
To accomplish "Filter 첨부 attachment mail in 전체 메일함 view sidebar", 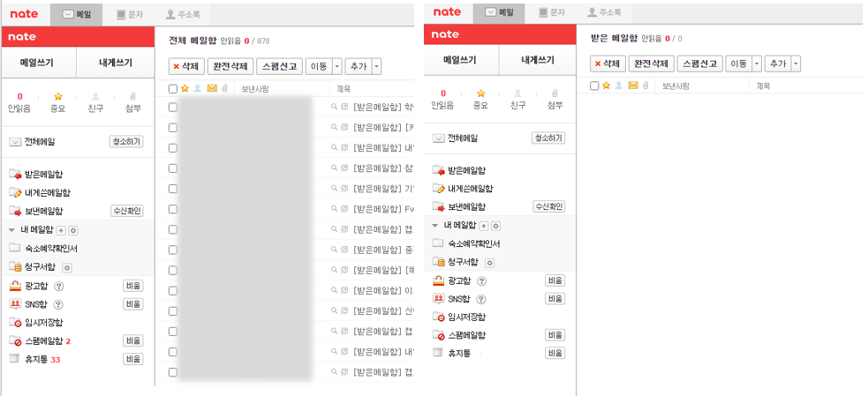I will coord(132,103).
